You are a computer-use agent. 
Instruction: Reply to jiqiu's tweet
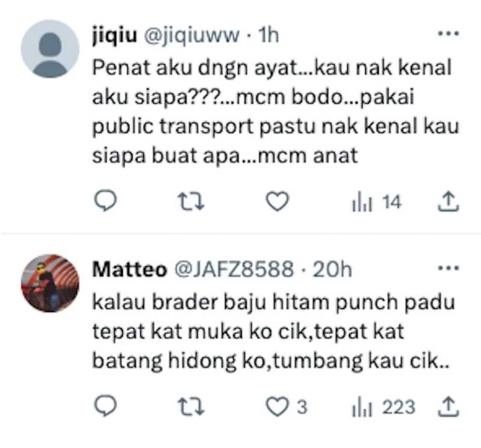(x=105, y=201)
